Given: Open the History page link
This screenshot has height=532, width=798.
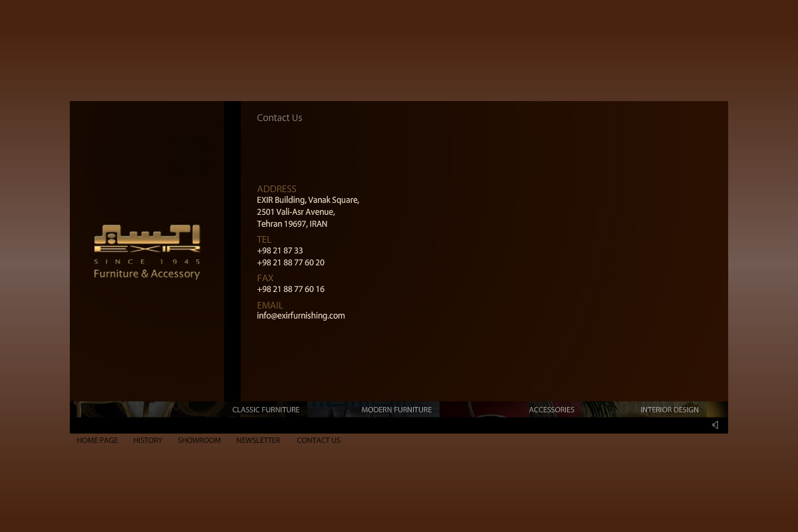Looking at the screenshot, I should 148,440.
